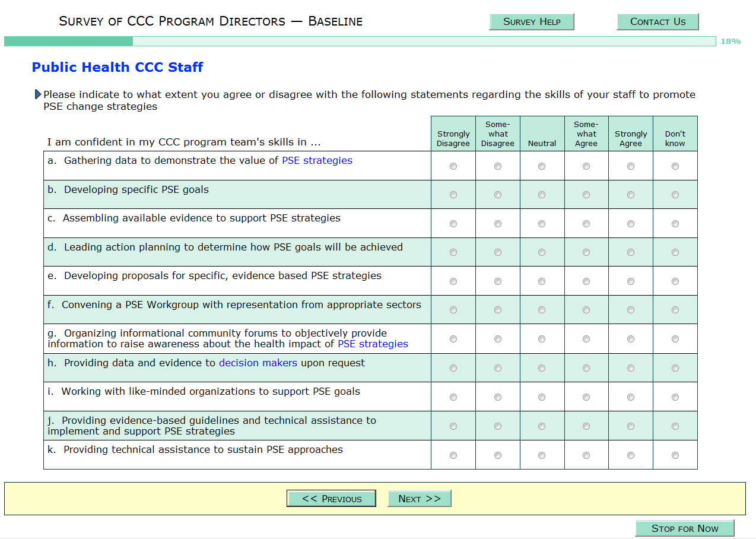Choose Strongly Agree for developing specific PSE goals
Viewport: 756px width, 539px height.
pos(631,195)
